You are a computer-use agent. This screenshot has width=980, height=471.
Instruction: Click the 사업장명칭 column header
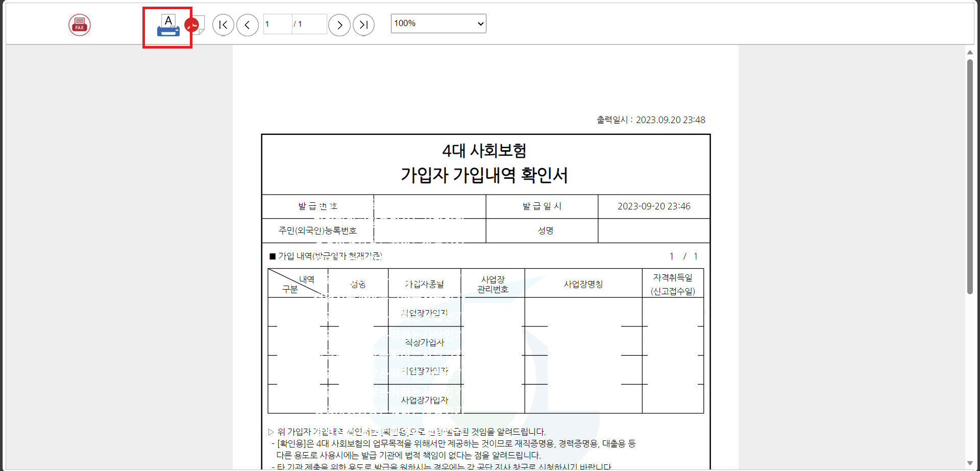(x=584, y=284)
